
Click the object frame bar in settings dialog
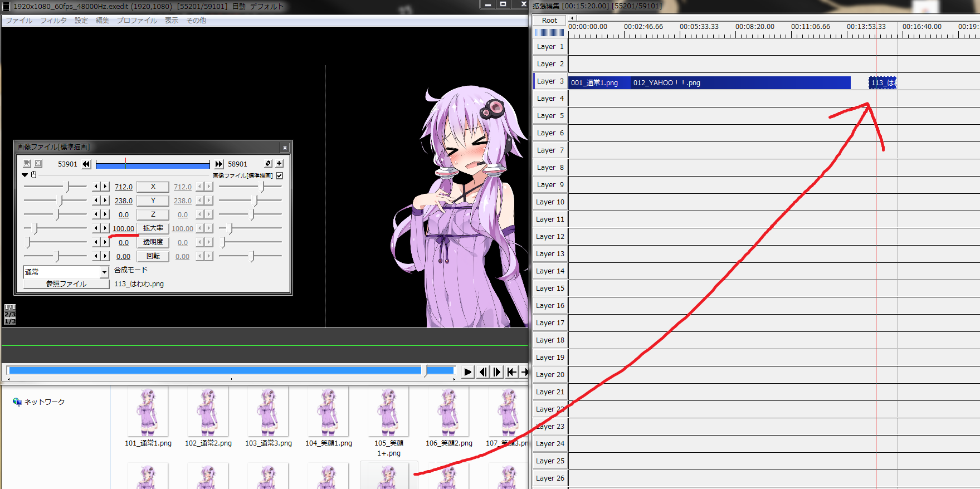153,164
